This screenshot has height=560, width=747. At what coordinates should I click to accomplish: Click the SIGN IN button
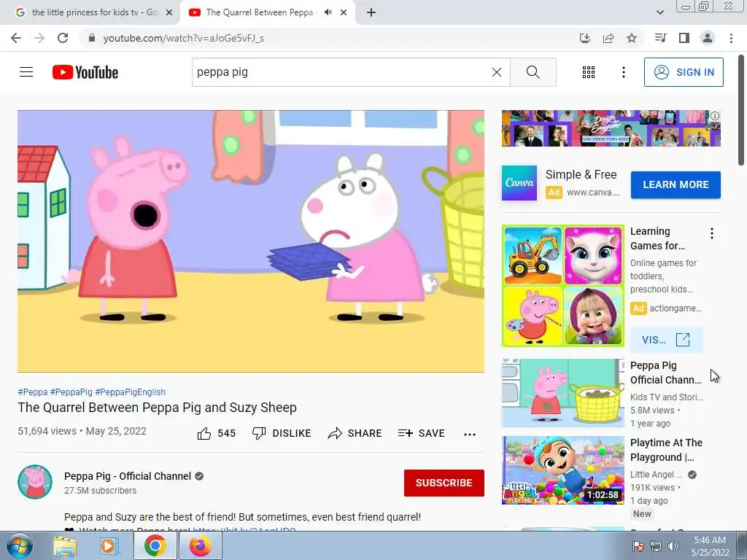[684, 72]
